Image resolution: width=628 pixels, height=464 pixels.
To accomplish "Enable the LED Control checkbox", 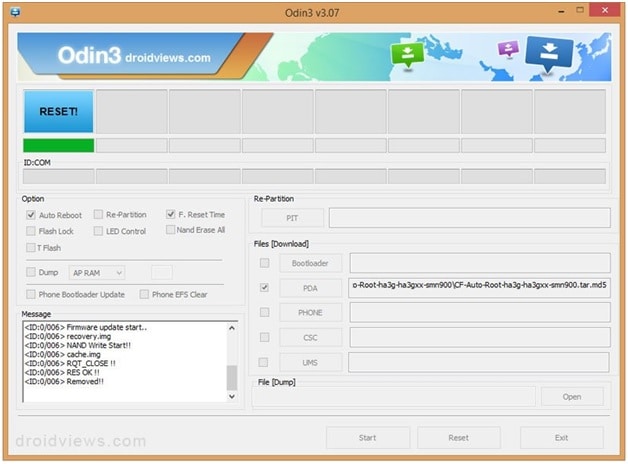I will pyautogui.click(x=98, y=231).
